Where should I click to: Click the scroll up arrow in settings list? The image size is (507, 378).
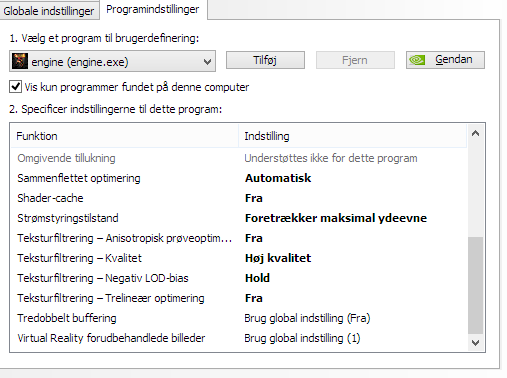coord(475,134)
